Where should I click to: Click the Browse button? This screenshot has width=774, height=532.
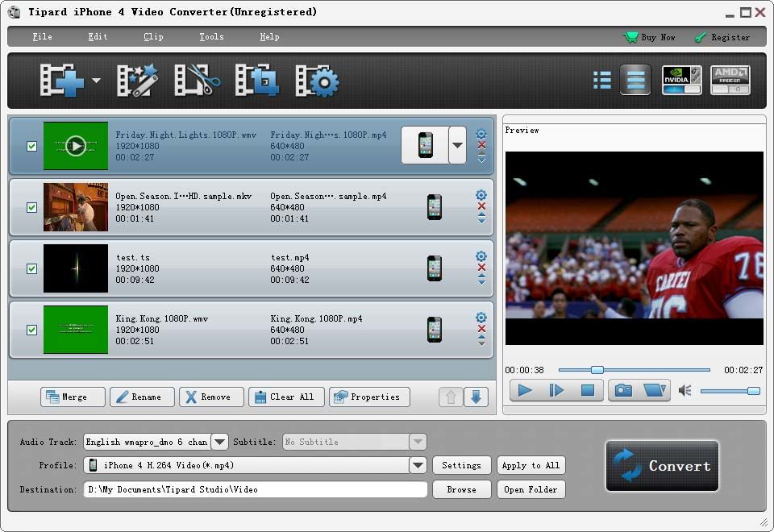click(x=461, y=489)
